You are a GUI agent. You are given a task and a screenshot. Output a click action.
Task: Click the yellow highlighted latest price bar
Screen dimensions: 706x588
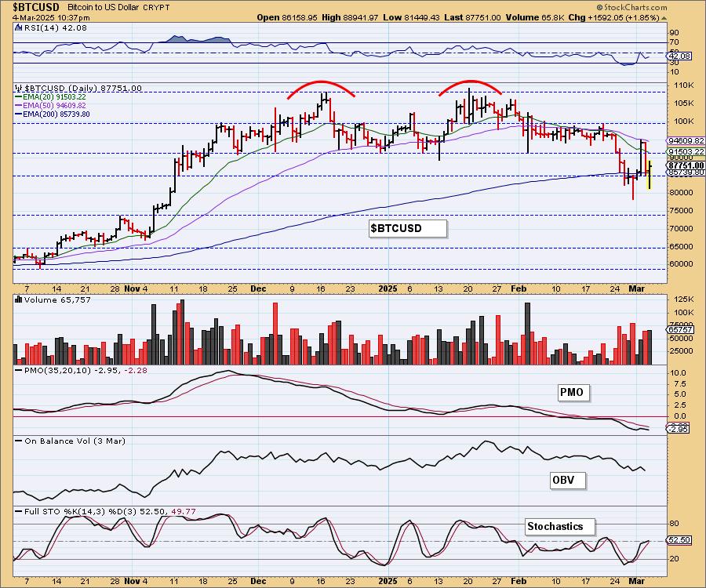point(650,175)
